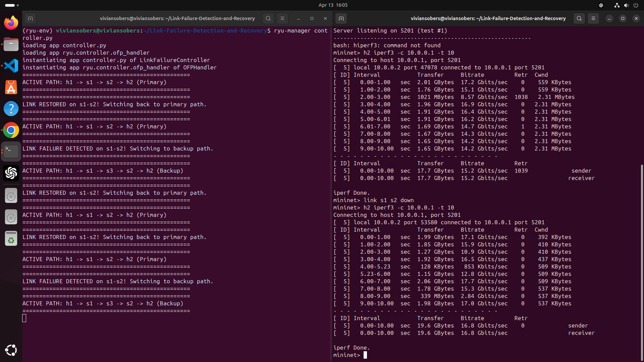Open the Help application from the dock

pos(11,109)
